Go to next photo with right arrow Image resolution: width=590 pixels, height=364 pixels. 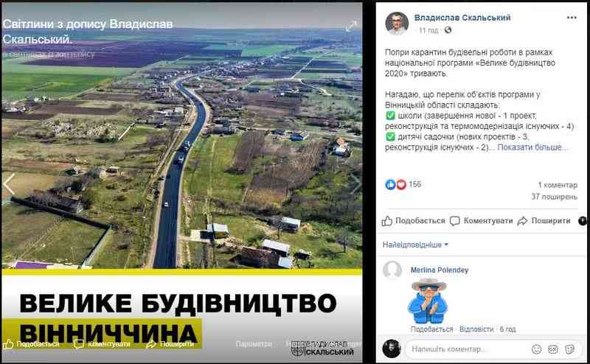click(x=355, y=184)
